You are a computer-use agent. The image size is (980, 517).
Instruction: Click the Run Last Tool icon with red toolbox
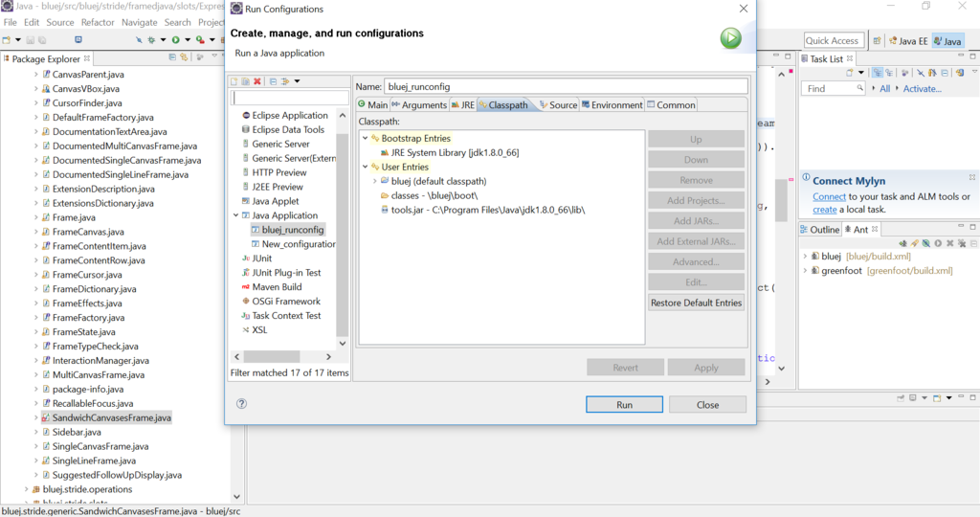200,40
